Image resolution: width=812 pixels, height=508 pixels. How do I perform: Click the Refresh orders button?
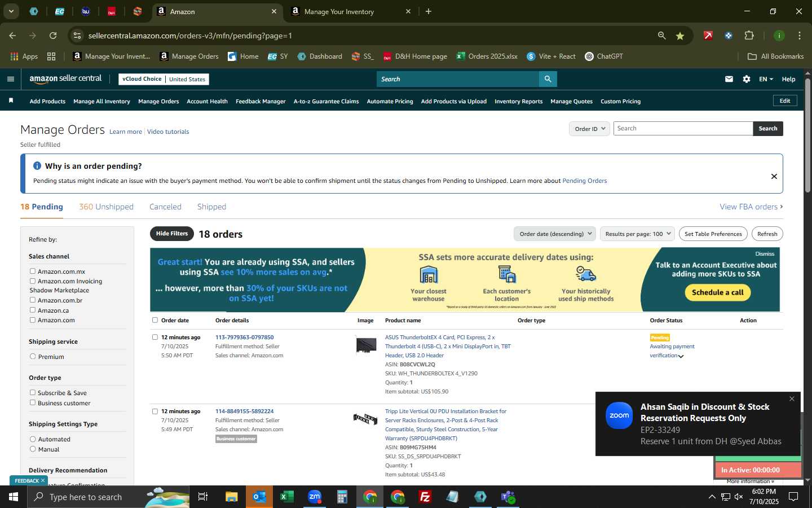(767, 234)
